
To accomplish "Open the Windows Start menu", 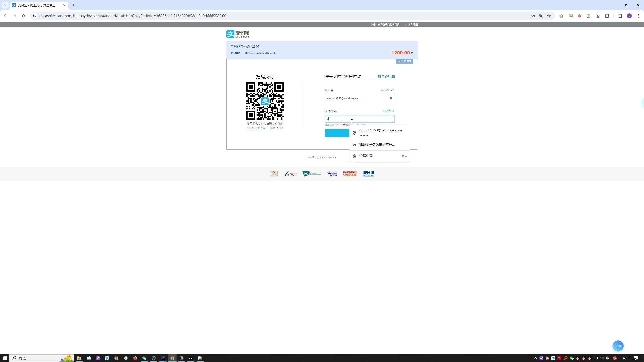I will (x=5, y=358).
